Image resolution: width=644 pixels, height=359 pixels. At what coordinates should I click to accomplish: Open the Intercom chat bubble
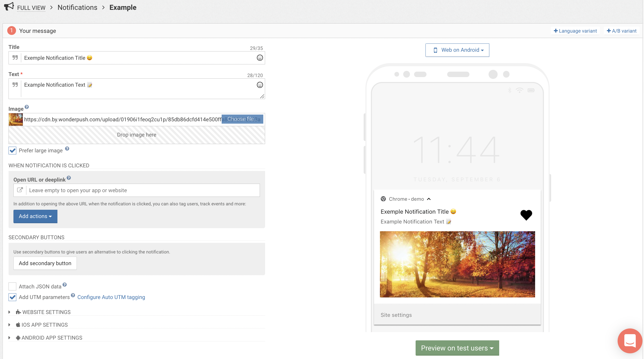pyautogui.click(x=630, y=341)
